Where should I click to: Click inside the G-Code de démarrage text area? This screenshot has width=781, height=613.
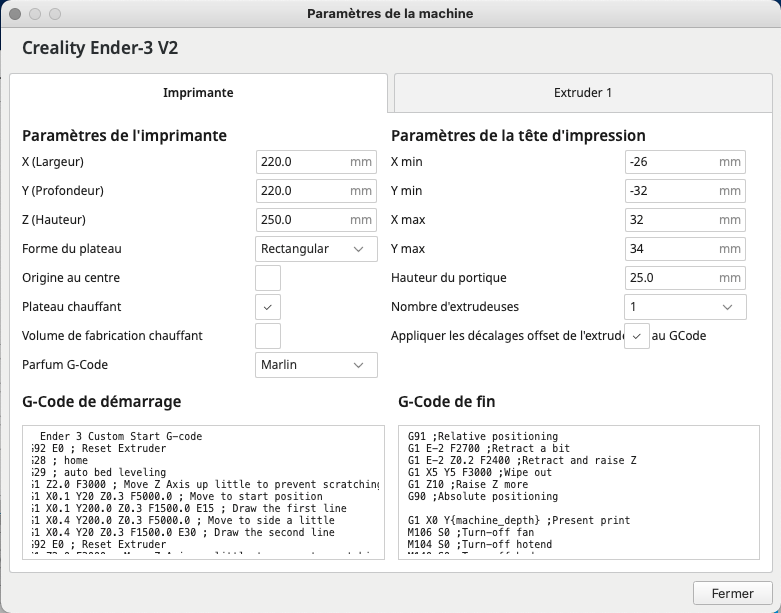click(203, 492)
